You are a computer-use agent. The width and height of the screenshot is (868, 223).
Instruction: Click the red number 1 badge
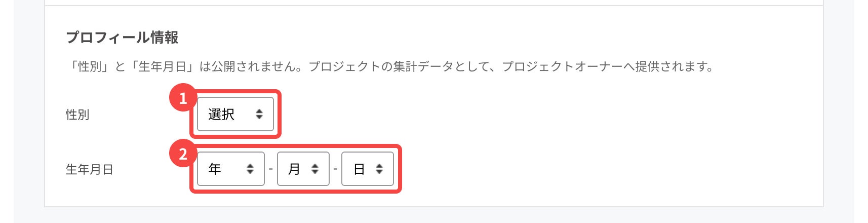tap(183, 98)
